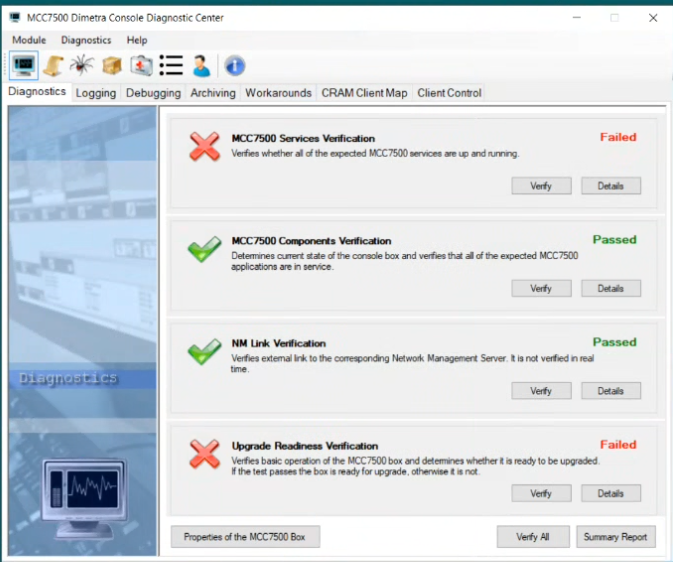673x562 pixels.
Task: Click the Failed status of Services Verification
Action: pyautogui.click(x=618, y=137)
